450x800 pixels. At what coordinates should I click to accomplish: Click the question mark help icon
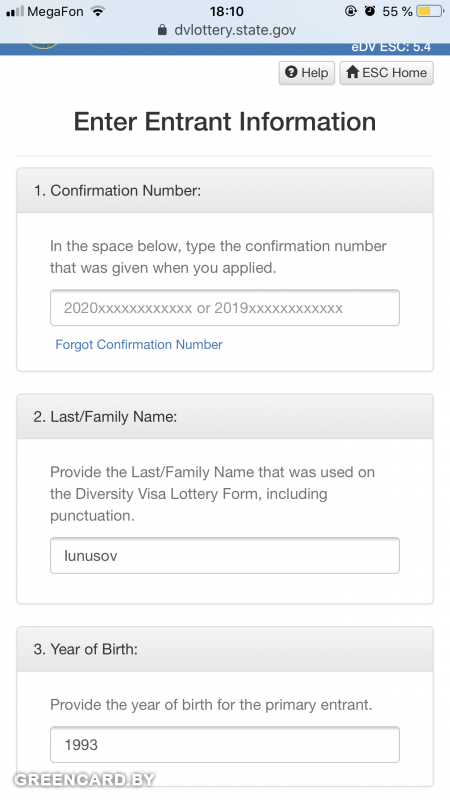(x=291, y=72)
